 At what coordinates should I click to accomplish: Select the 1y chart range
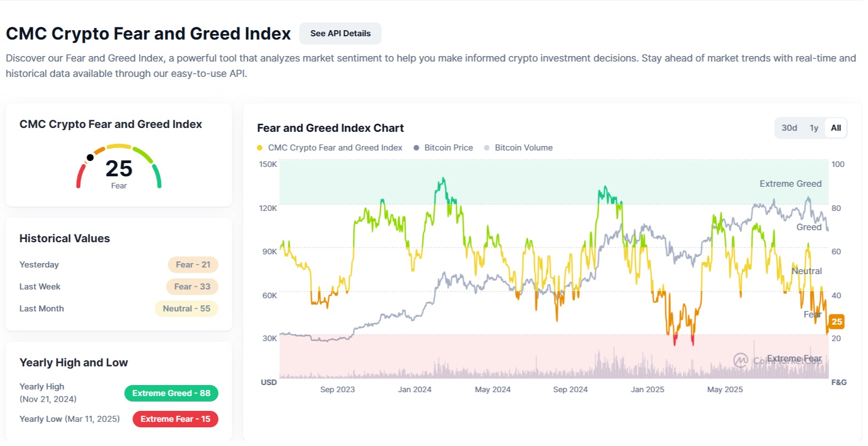tap(814, 128)
